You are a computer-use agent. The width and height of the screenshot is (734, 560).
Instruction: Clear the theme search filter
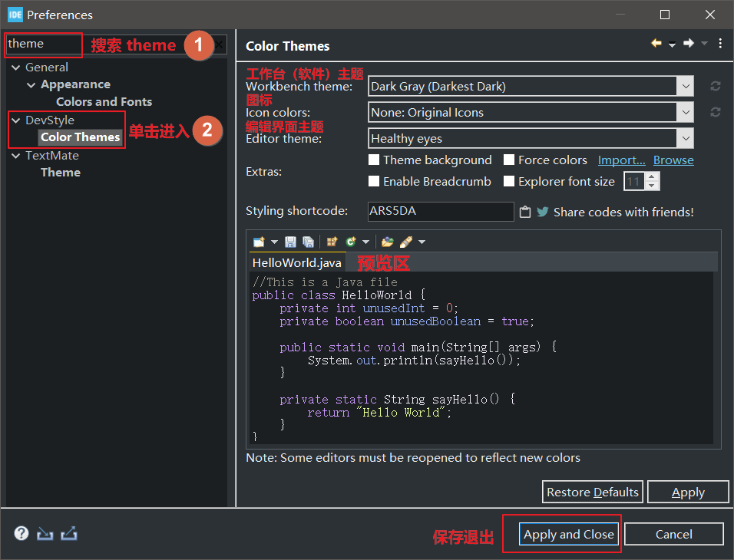(x=219, y=45)
